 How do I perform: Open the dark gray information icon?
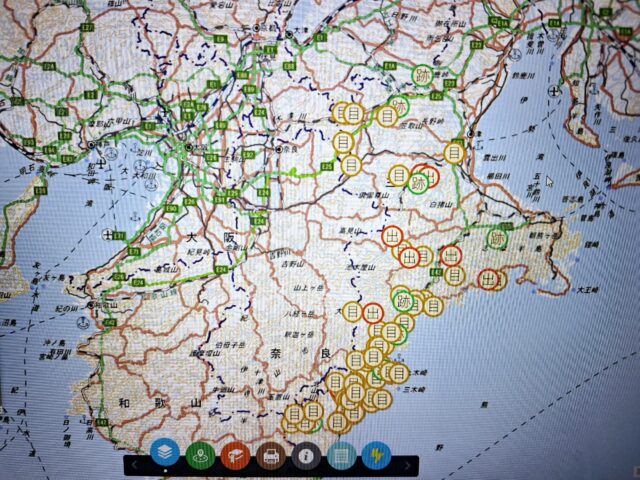(x=305, y=456)
